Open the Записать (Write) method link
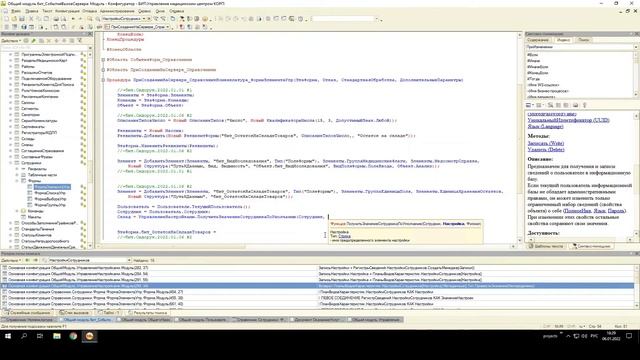 [x=546, y=143]
